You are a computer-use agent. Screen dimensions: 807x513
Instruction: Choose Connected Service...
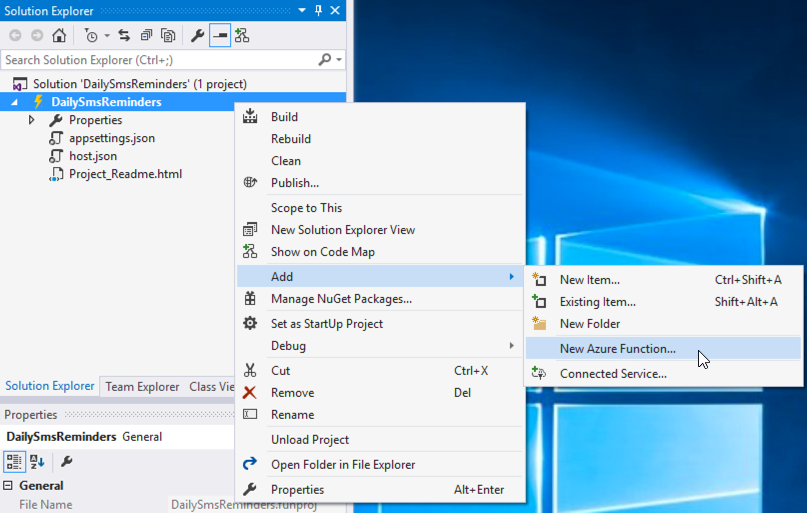(x=663, y=374)
